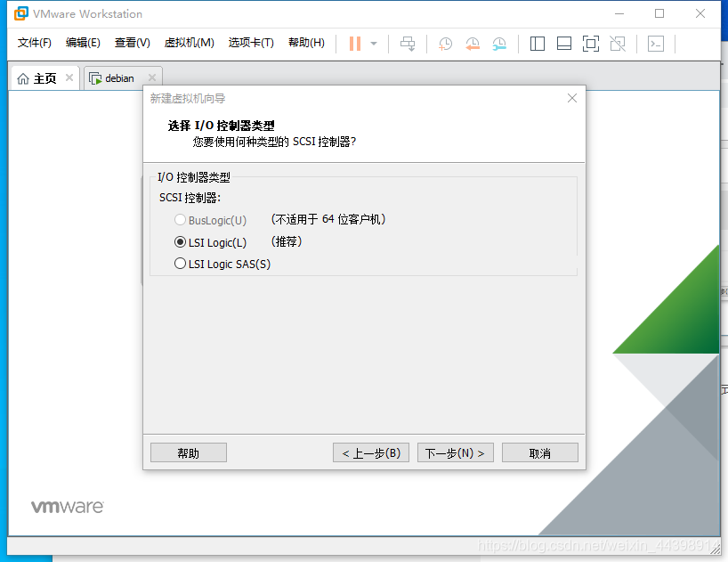The width and height of the screenshot is (728, 562).
Task: Click the 您要使用何种类型的 SCSI 控制器? text
Action: [274, 142]
